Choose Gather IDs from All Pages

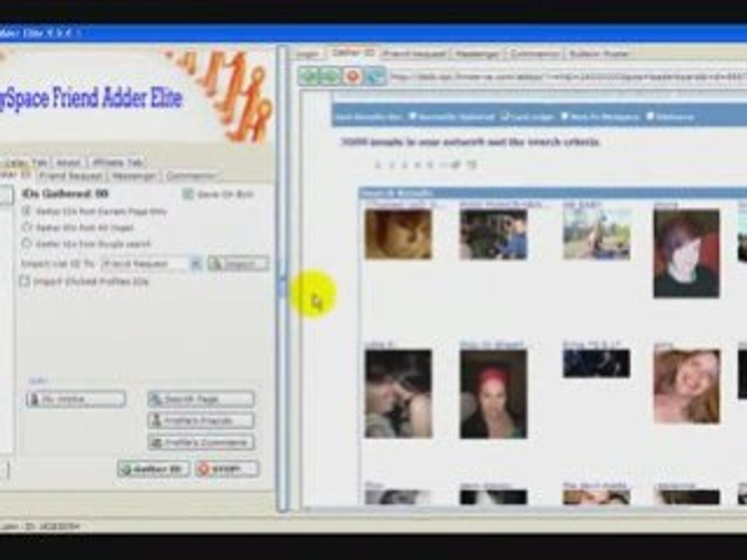click(x=26, y=227)
